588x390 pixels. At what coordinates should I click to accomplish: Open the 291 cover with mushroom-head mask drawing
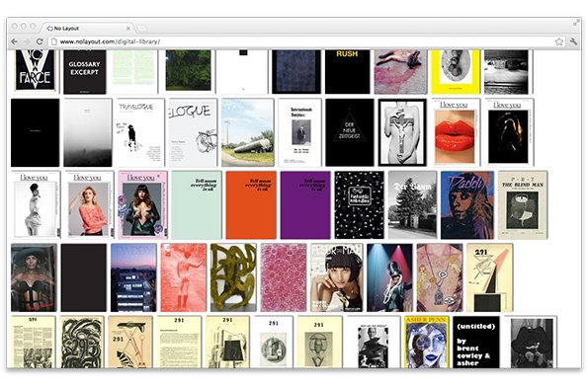coord(319,342)
